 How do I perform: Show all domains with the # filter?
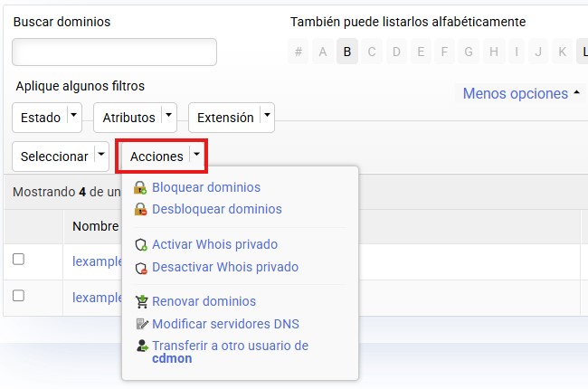(x=299, y=52)
